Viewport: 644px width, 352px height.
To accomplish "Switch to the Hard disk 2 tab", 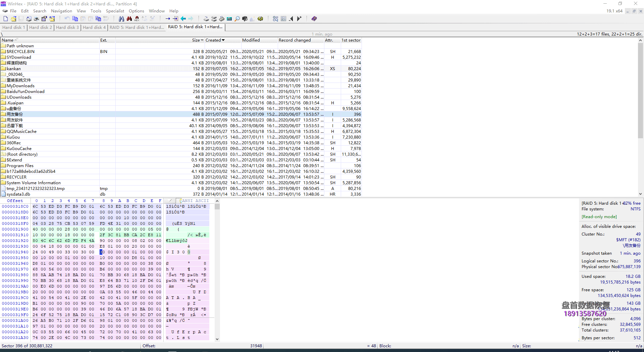I will [40, 27].
